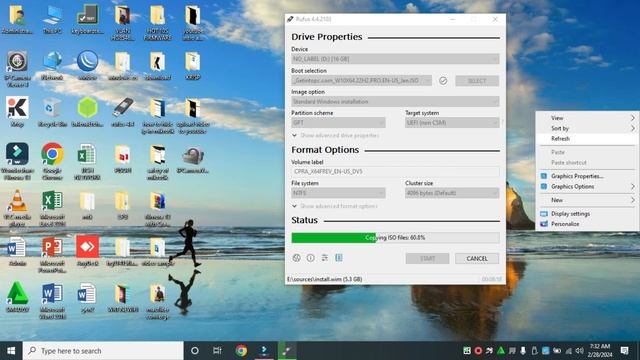Open the Target system dropdown
The image size is (640, 360).
tap(452, 122)
